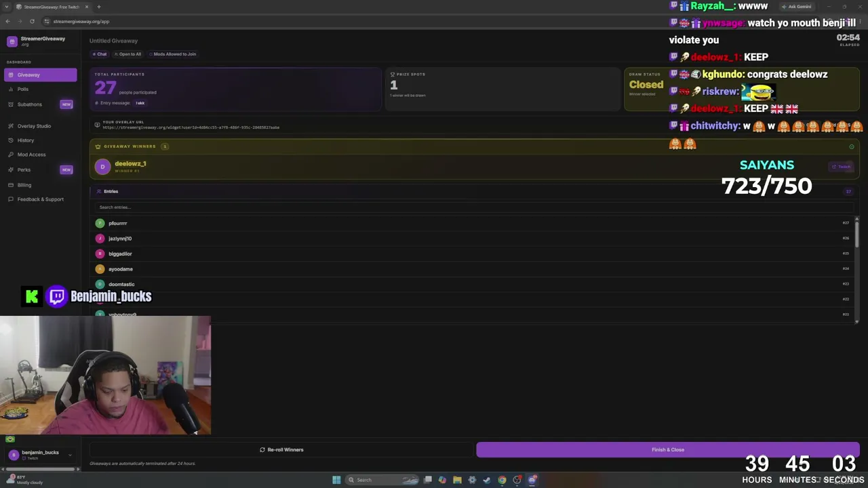868x488 pixels.
Task: Click the Entries people icon
Action: coord(99,192)
